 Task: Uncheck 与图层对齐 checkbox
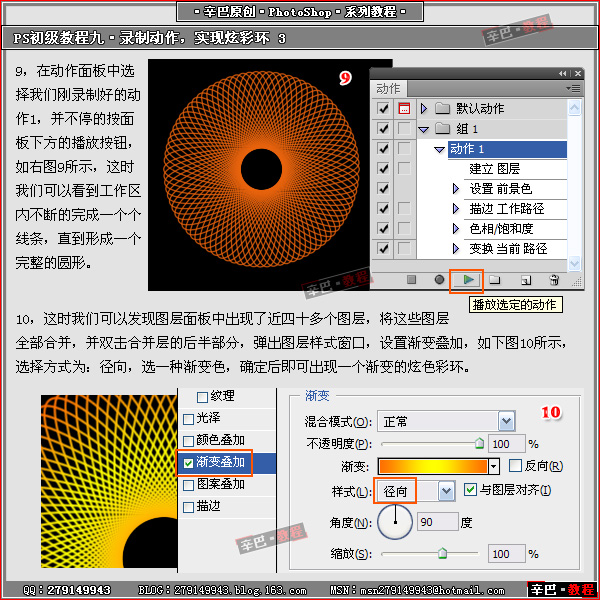tap(470, 489)
